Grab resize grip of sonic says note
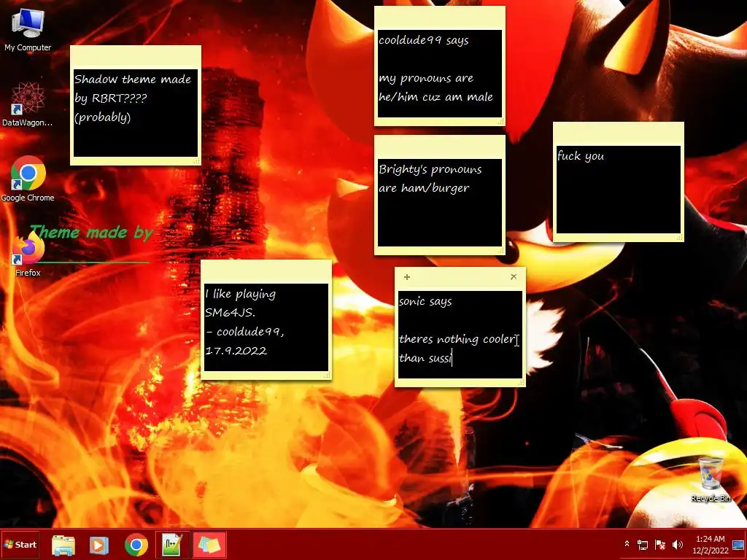This screenshot has height=560, width=747. point(521,382)
